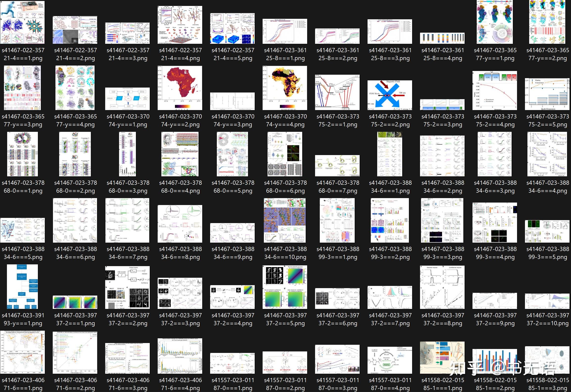Open scatter plot s41467-023-40671-6===2.png

(75, 353)
